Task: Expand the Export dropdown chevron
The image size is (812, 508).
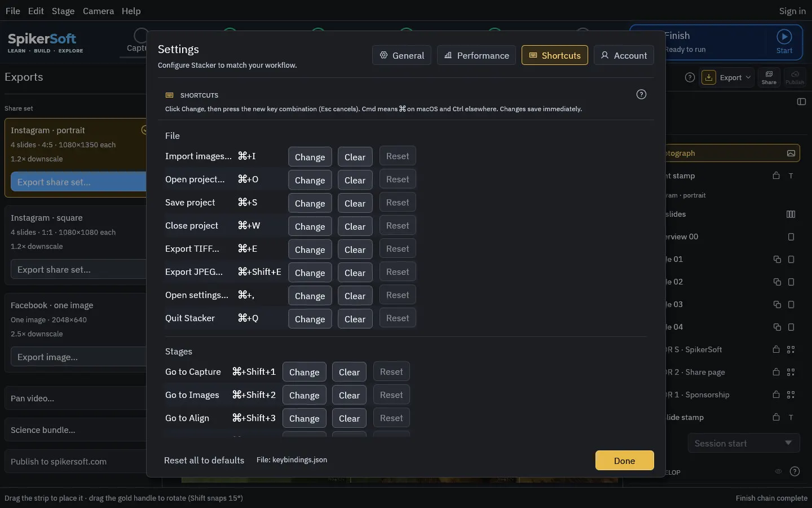Action: point(748,77)
